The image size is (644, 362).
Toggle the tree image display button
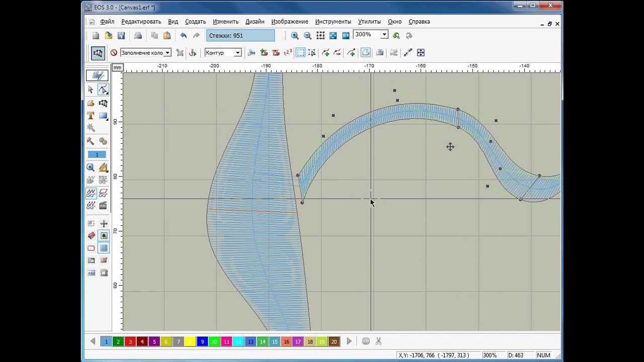pos(104,235)
